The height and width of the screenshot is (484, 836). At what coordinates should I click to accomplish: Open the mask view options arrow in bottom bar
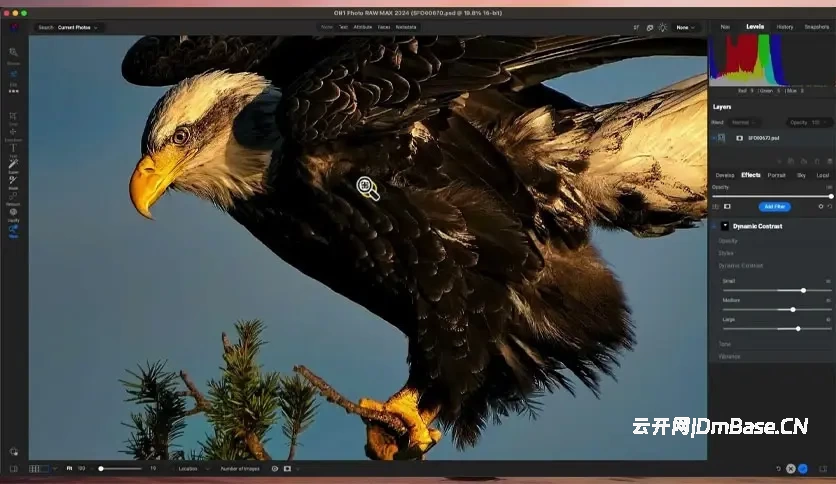click(x=298, y=469)
